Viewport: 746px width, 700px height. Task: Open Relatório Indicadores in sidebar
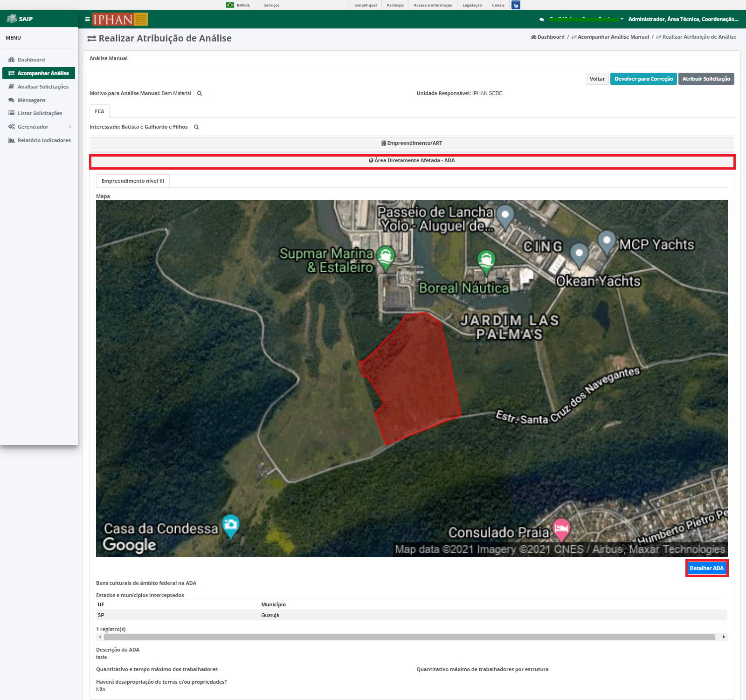tap(39, 140)
